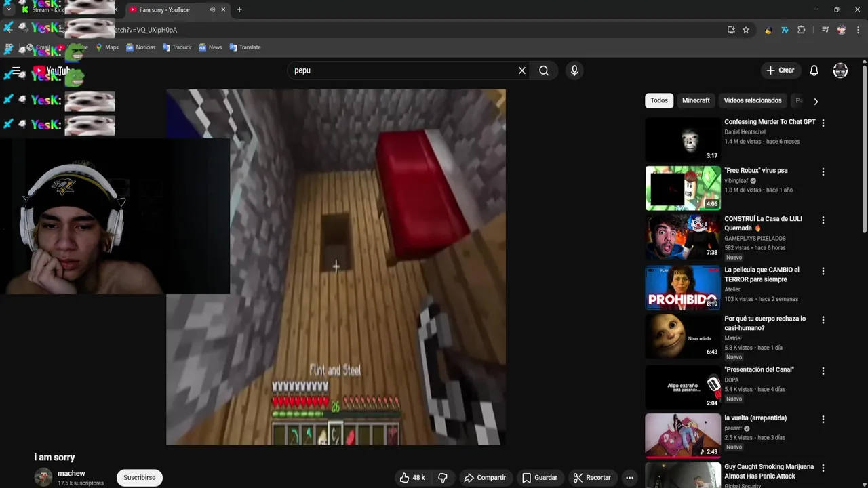The image size is (868, 488).
Task: Click the Recortar clip button
Action: coord(592,478)
